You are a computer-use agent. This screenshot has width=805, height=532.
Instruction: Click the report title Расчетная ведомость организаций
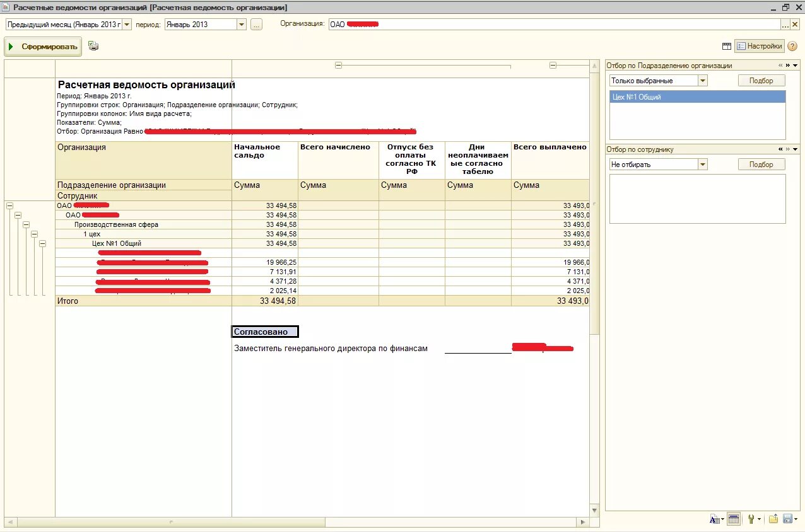[x=146, y=84]
